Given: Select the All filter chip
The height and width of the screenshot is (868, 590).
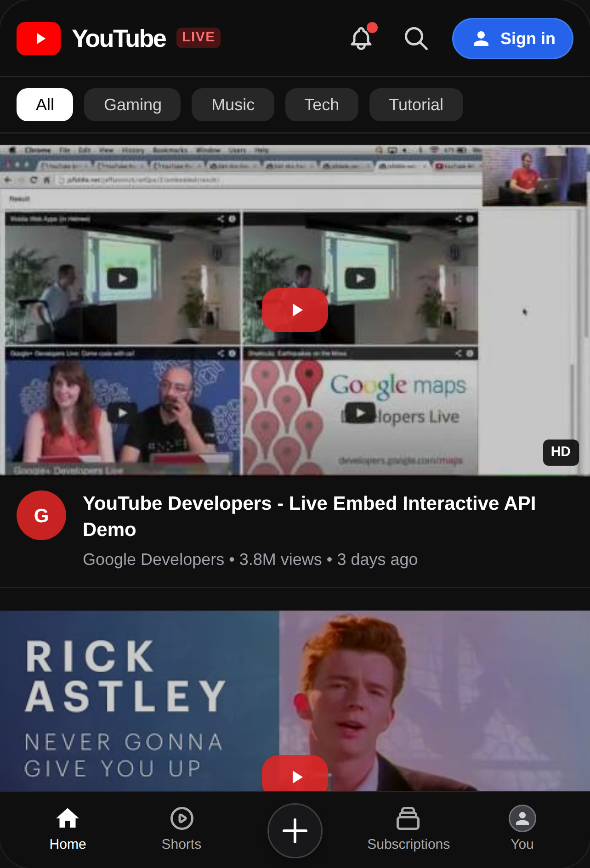Looking at the screenshot, I should pos(45,105).
